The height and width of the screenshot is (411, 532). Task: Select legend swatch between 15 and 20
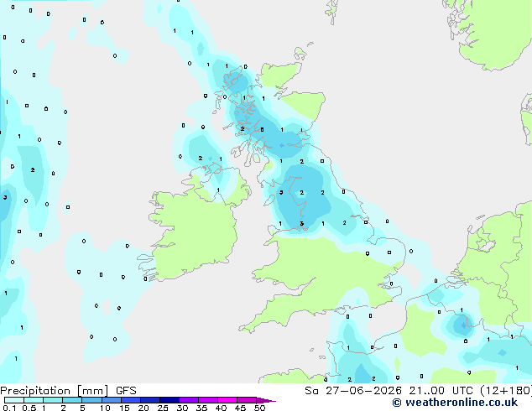pos(131,400)
